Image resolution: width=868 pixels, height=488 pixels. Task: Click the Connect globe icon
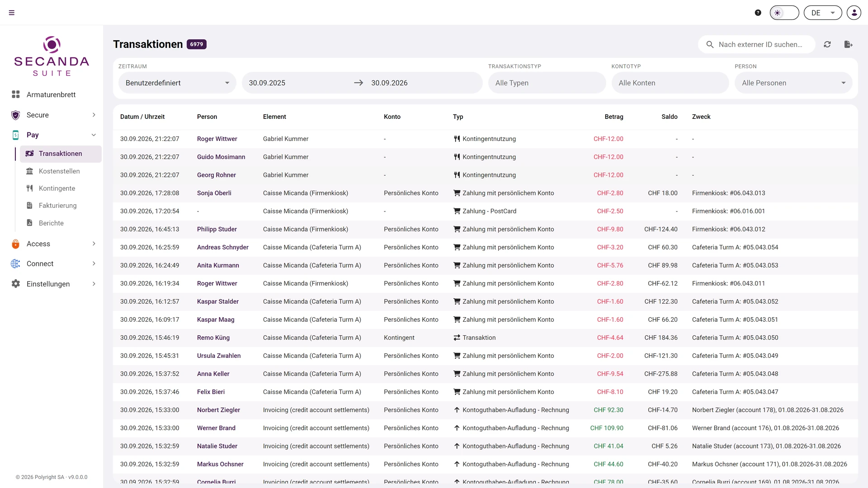coord(16,263)
